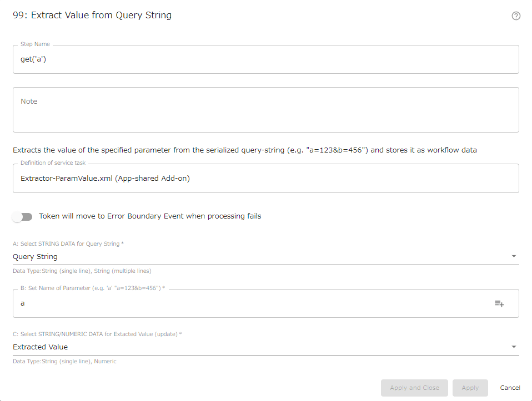Click the Data Type hint under Extracted Value
Screen dimensions: 532x401
(64, 361)
